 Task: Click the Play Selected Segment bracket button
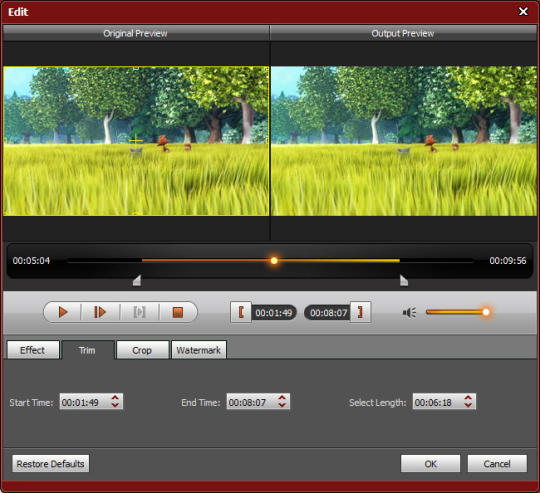(x=139, y=312)
